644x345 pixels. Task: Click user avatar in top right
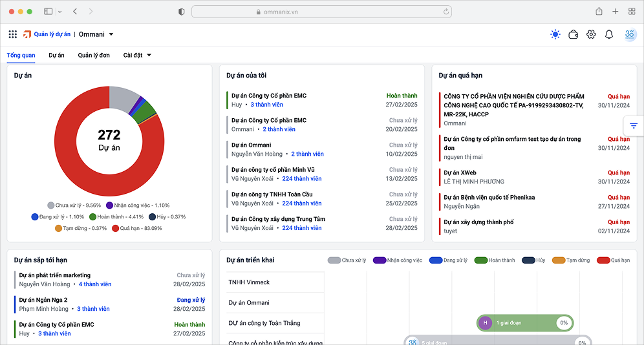tap(630, 35)
